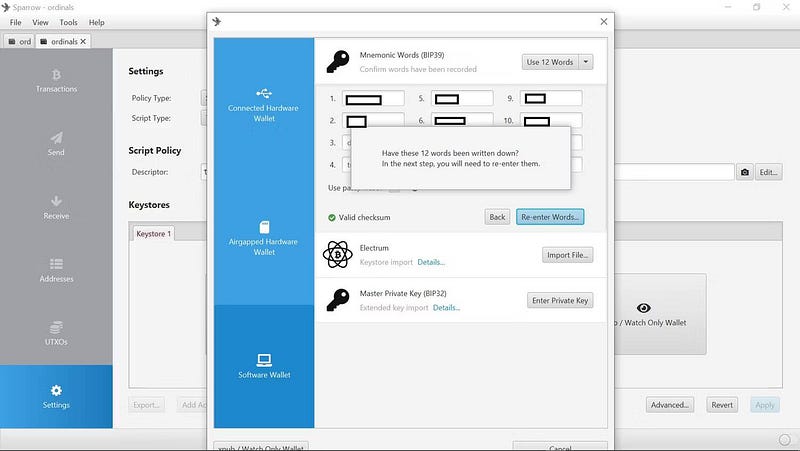Expand the Use 12 Words dropdown arrow

click(587, 62)
